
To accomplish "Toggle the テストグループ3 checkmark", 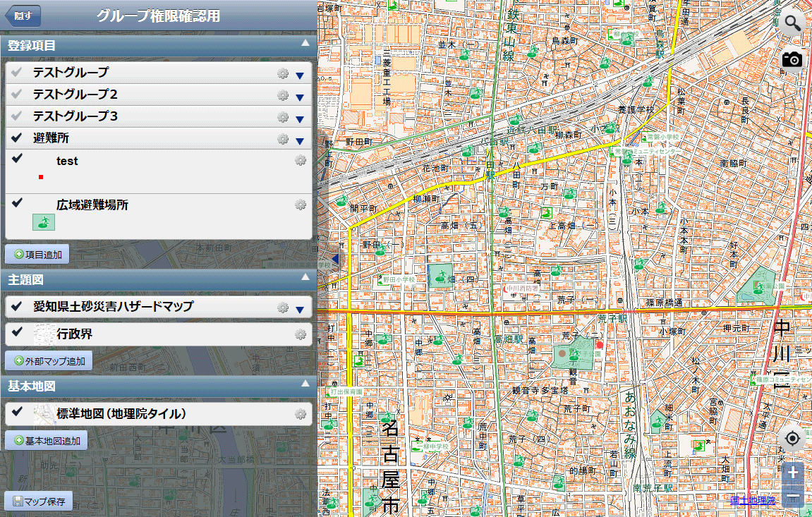I will [16, 116].
